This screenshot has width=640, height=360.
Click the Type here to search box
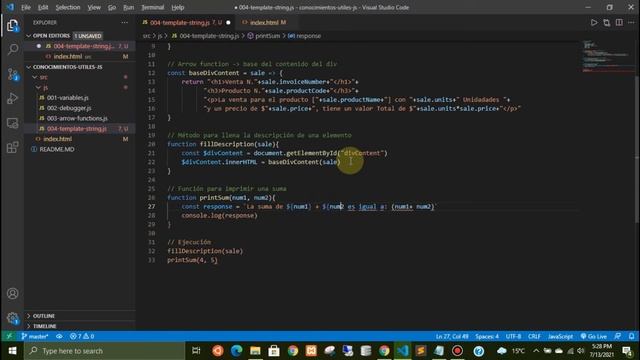[x=104, y=351]
